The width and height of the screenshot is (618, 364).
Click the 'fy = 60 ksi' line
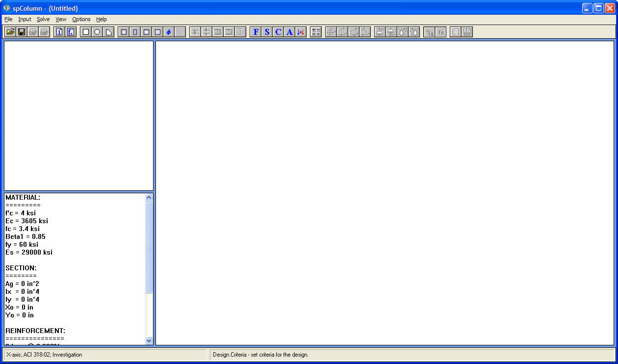[22, 244]
